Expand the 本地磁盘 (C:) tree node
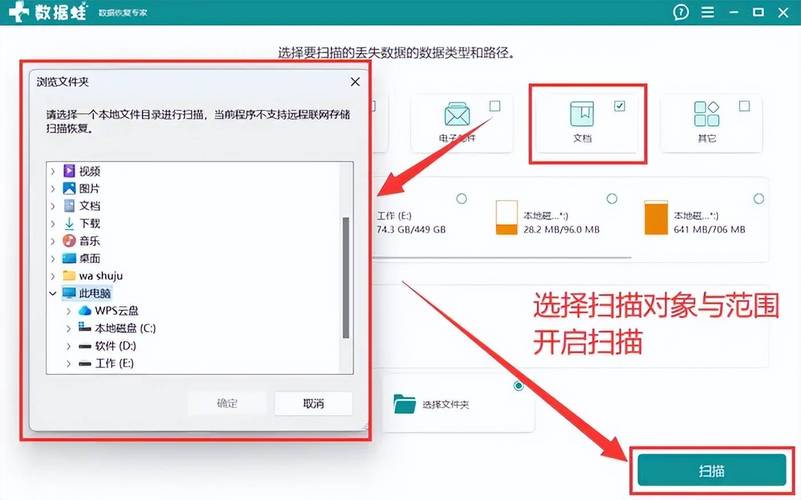The width and height of the screenshot is (801, 500). click(x=69, y=328)
